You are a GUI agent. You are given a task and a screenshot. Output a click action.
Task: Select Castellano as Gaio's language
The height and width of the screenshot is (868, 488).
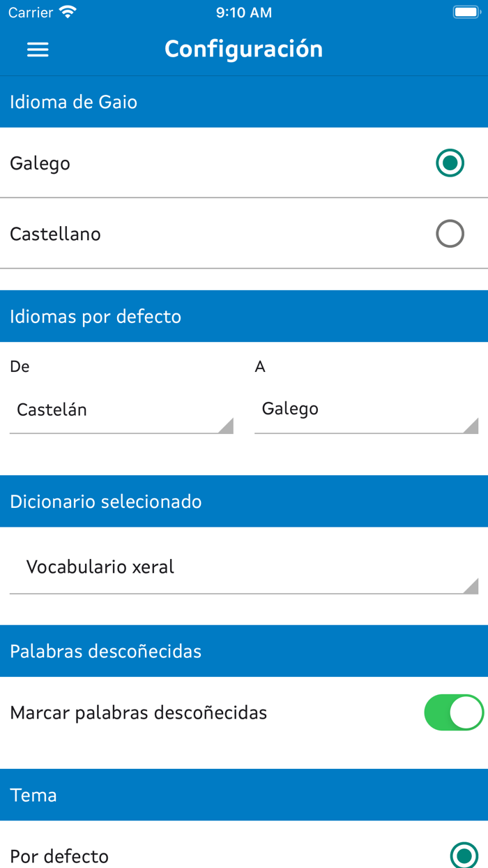pyautogui.click(x=450, y=234)
